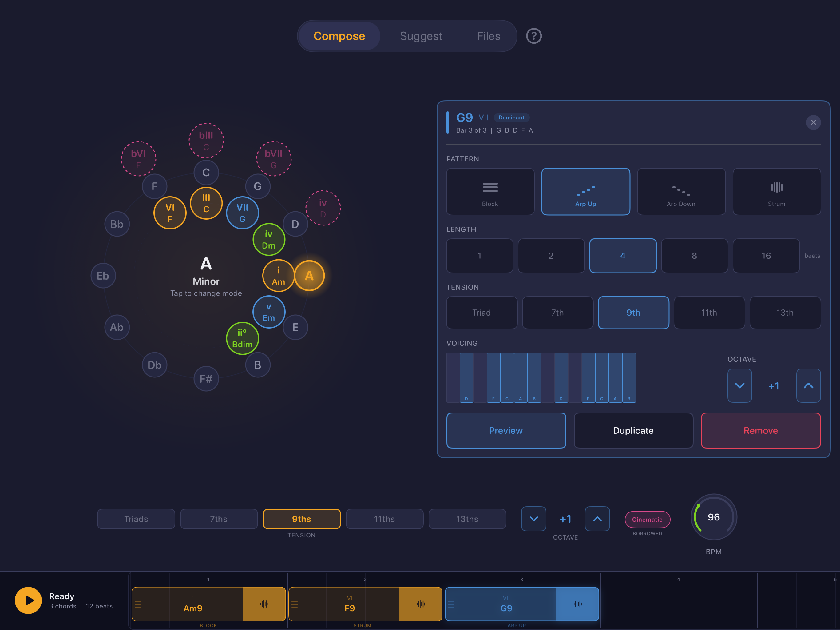Viewport: 840px width, 630px height.
Task: Switch to the Compose tab
Action: 339,36
